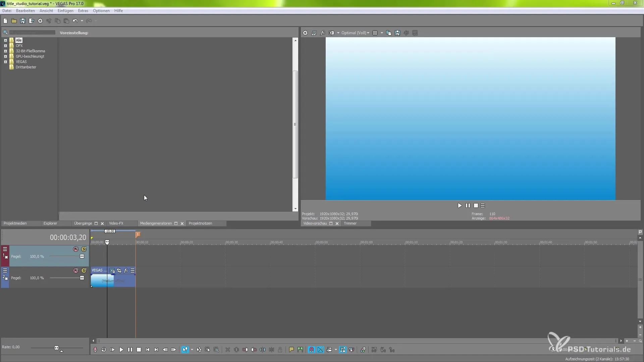Select the Selection edit tool

tap(208, 350)
